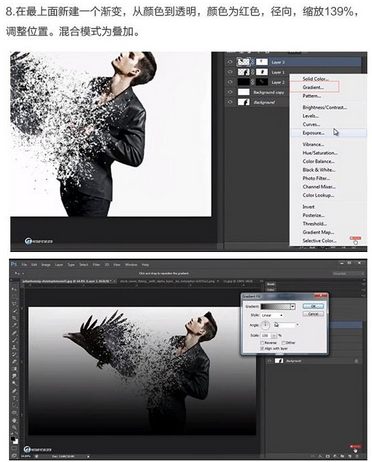
Task: Choose Brightness/Contrast... entry
Action: [x=325, y=107]
